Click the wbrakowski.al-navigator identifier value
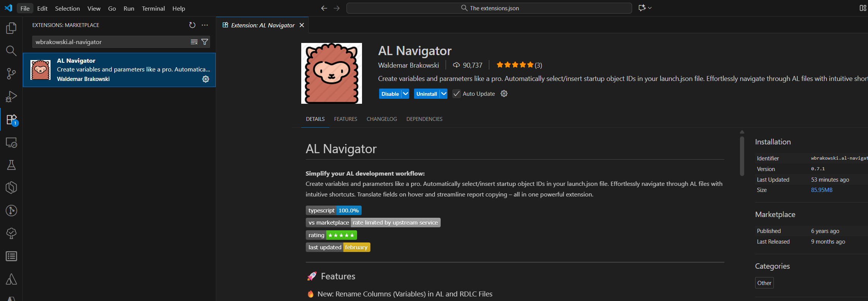868x301 pixels. pyautogui.click(x=839, y=158)
